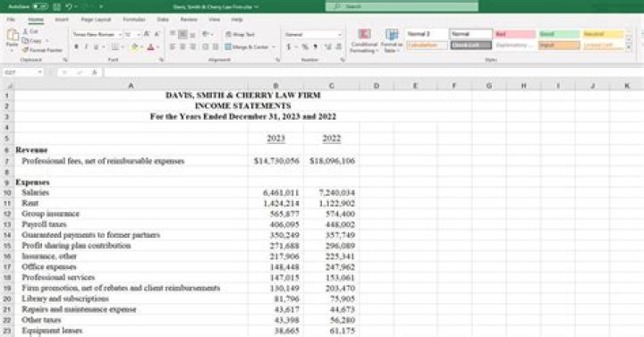Screen dimensions: 644x337
Task: Click the Comma Style icon
Action: click(x=315, y=46)
